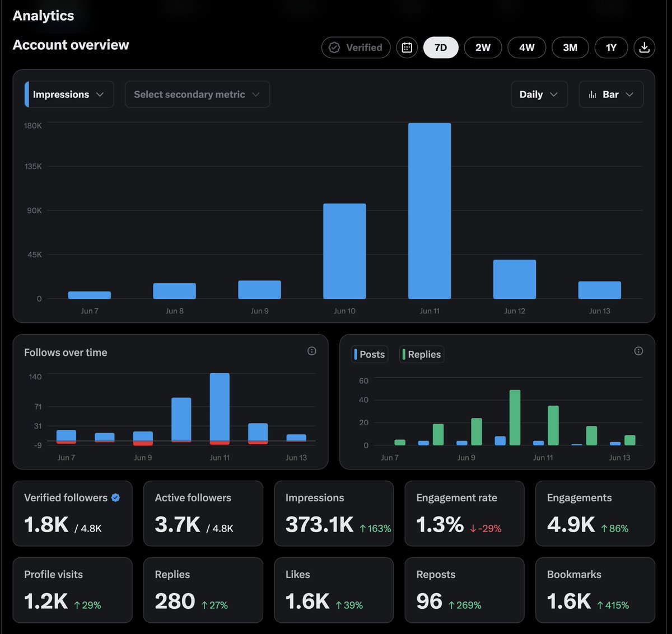Open the Replies 280 card
672x634 pixels.
[x=203, y=590]
